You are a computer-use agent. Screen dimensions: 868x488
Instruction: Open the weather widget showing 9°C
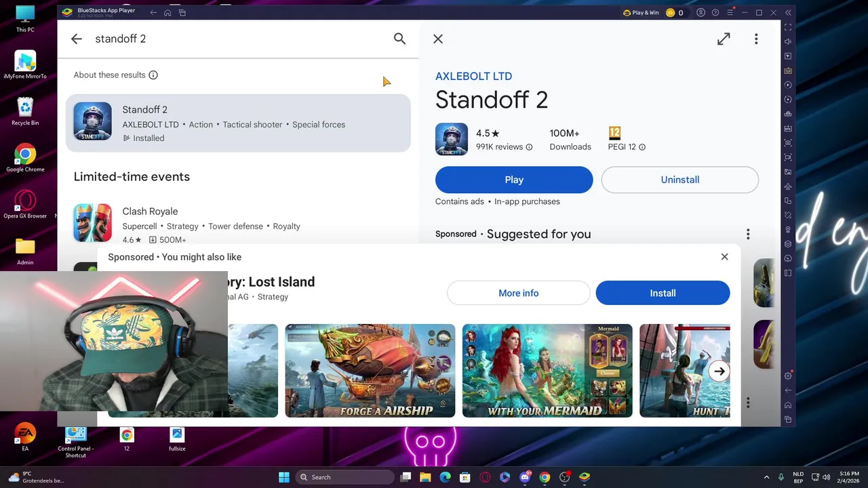pos(35,477)
